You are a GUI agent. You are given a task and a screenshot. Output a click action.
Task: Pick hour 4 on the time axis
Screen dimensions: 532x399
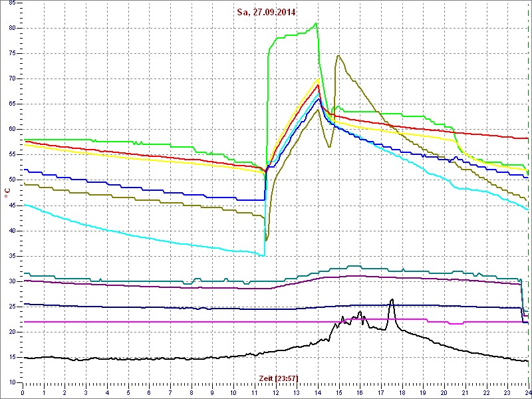pyautogui.click(x=107, y=393)
